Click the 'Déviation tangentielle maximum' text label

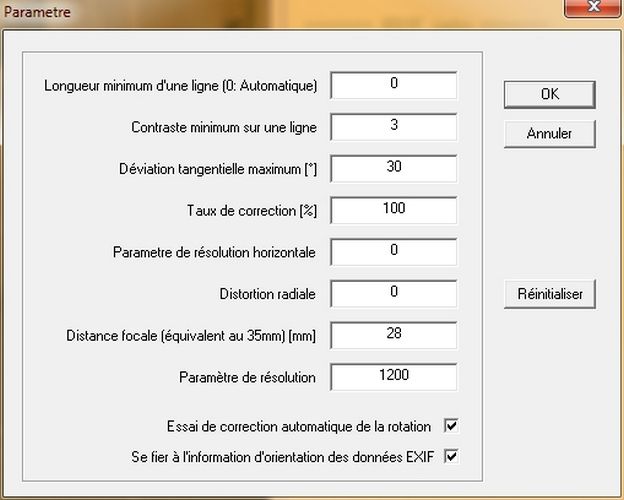(x=217, y=169)
